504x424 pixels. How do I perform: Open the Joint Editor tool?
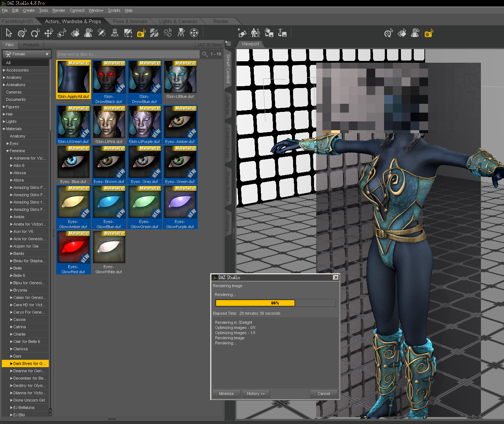tap(102, 33)
